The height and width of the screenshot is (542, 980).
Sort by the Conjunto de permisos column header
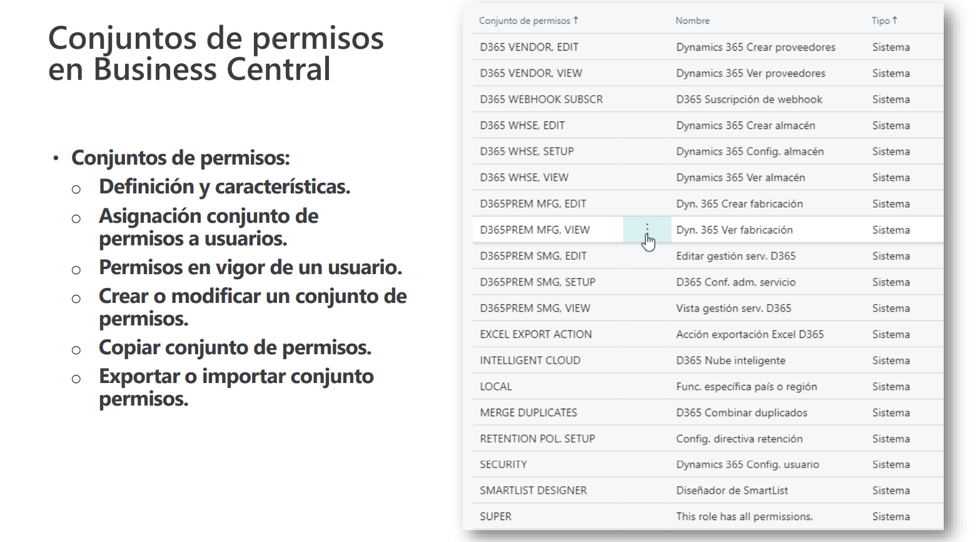click(528, 21)
